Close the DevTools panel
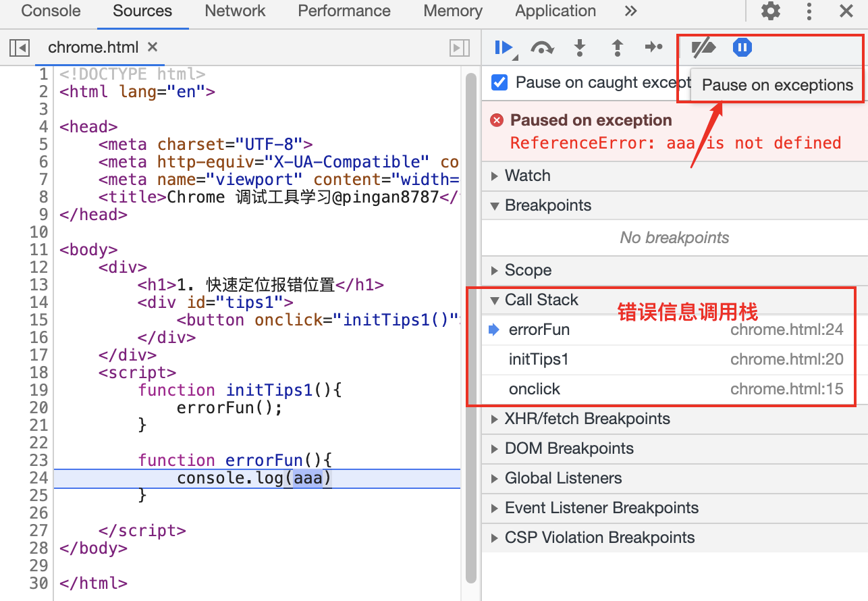This screenshot has width=868, height=601. (x=846, y=11)
